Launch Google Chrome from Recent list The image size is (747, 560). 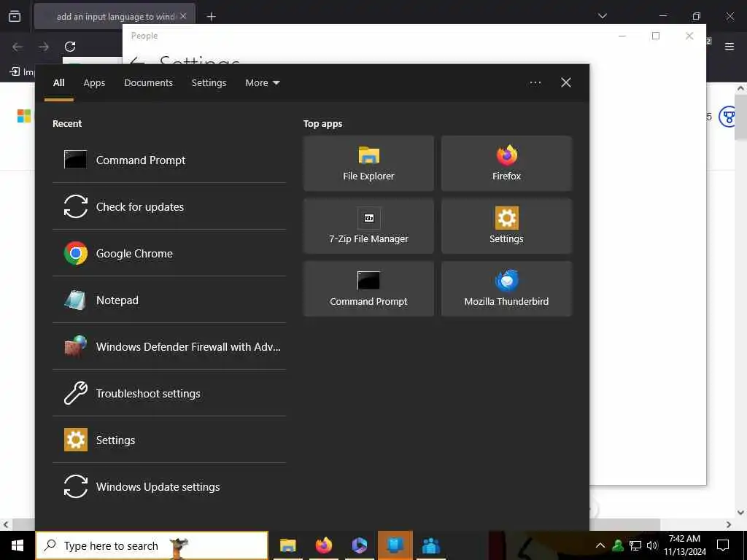pyautogui.click(x=169, y=253)
